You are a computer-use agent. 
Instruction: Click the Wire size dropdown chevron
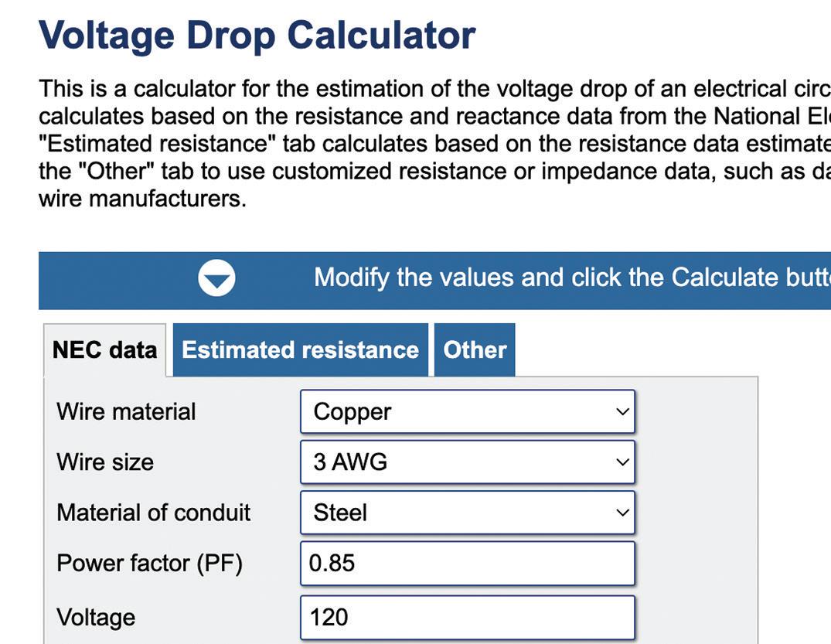[622, 462]
